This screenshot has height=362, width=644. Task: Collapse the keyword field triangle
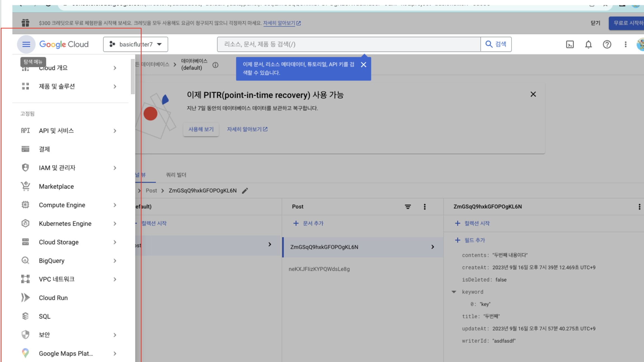[454, 292]
